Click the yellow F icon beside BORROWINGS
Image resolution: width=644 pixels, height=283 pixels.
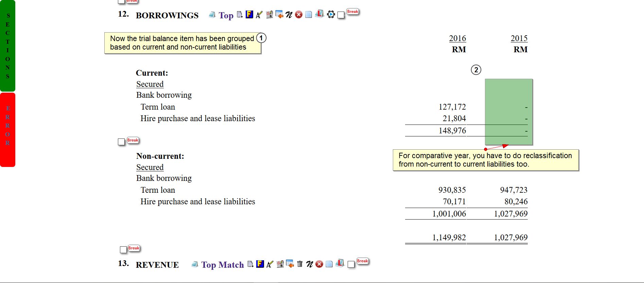coord(249,15)
